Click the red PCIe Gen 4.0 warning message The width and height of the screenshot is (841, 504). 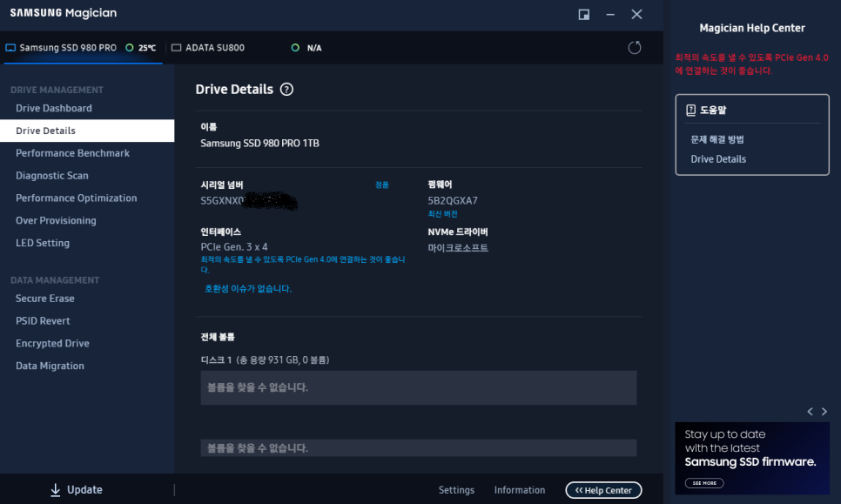(x=751, y=64)
